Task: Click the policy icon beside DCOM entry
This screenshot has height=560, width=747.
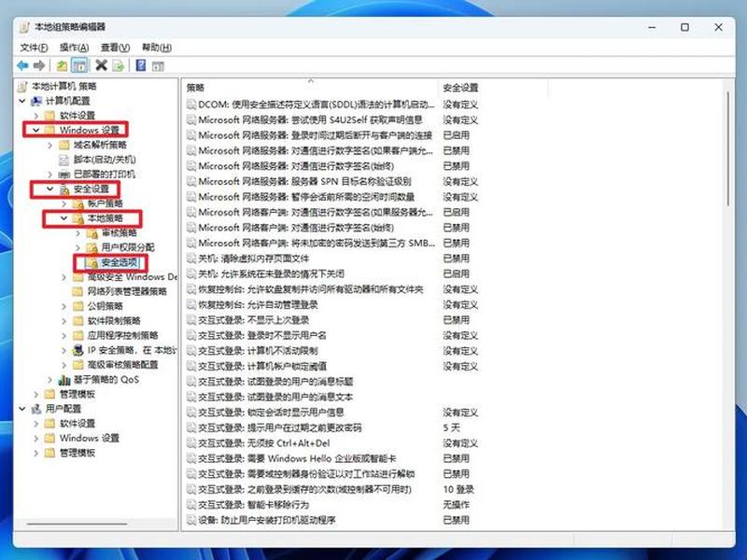Action: click(191, 105)
